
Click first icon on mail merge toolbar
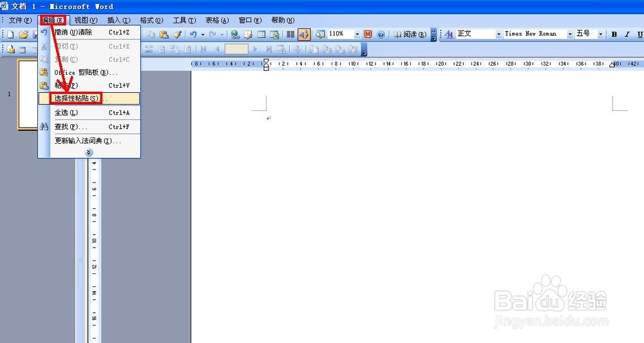(x=11, y=50)
